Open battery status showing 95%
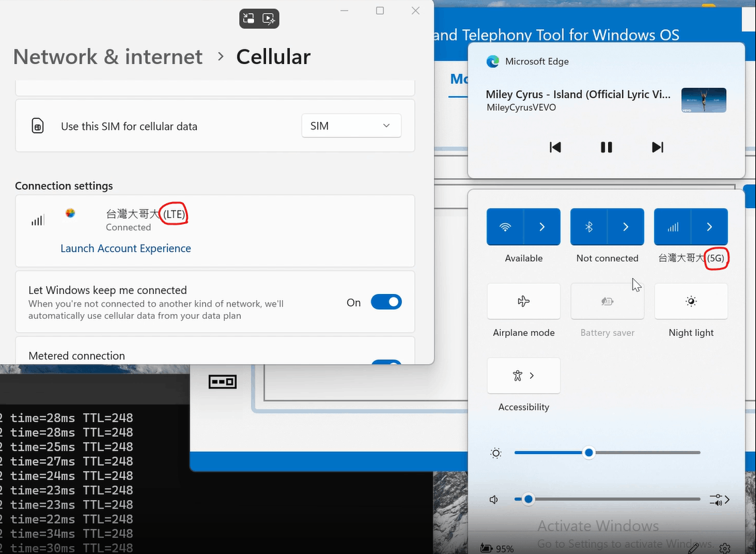The width and height of the screenshot is (756, 554). tap(497, 548)
